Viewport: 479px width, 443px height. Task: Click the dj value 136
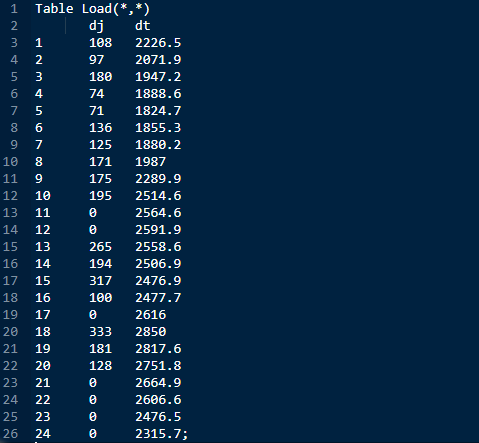point(100,128)
